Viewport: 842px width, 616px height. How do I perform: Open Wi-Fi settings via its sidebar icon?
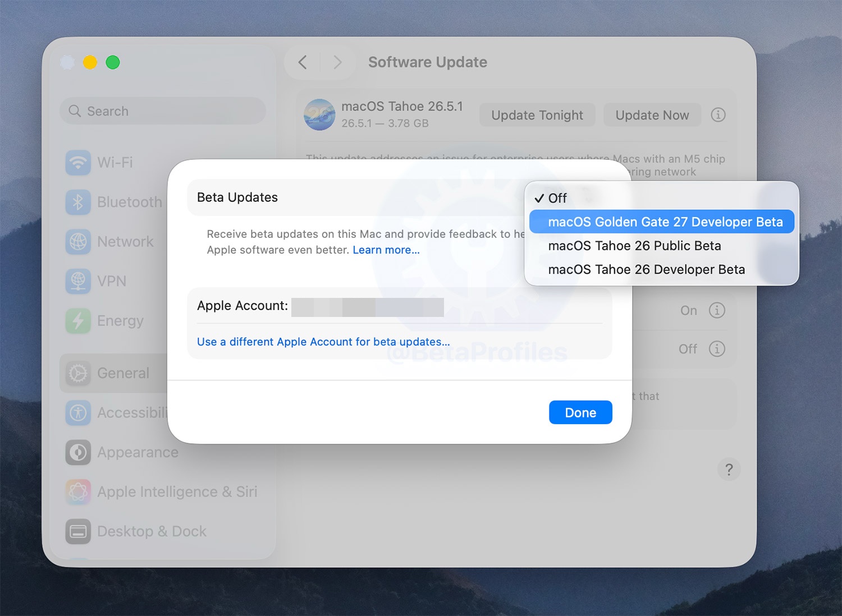point(78,163)
